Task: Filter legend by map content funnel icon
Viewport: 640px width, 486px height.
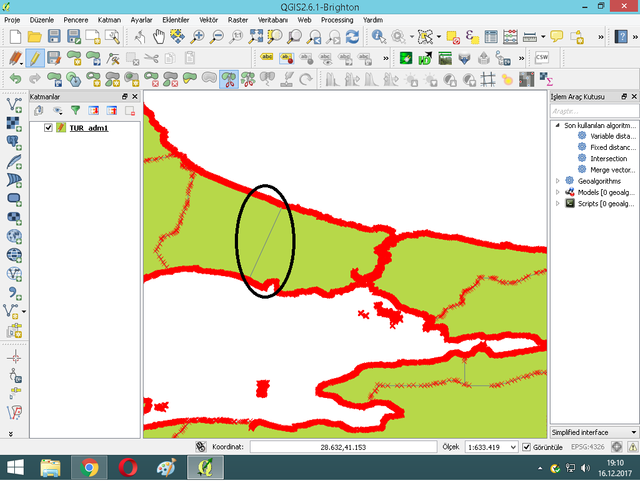Action: (76, 110)
